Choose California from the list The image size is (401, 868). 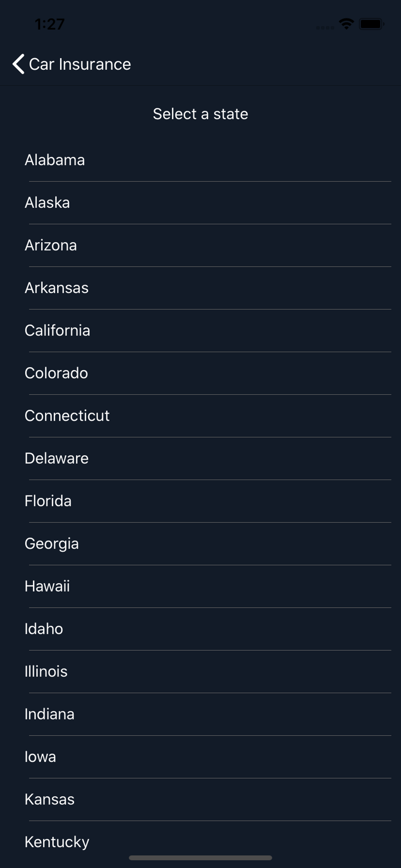click(x=57, y=331)
